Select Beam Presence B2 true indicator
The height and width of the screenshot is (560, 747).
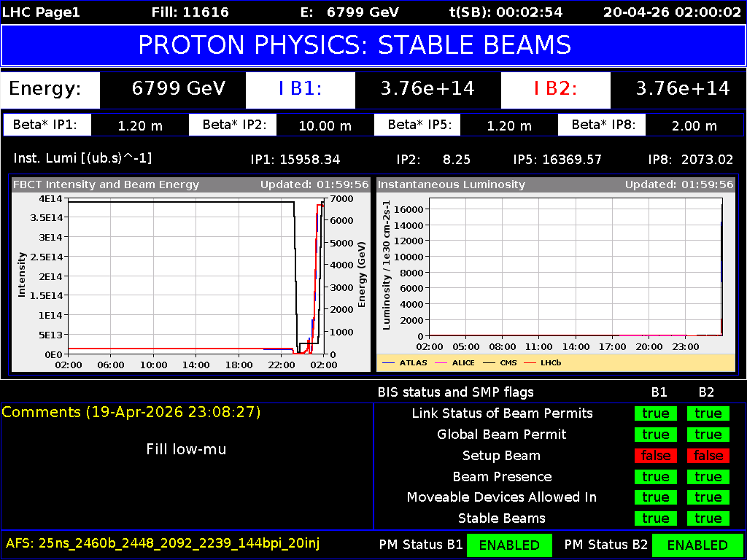pyautogui.click(x=708, y=476)
